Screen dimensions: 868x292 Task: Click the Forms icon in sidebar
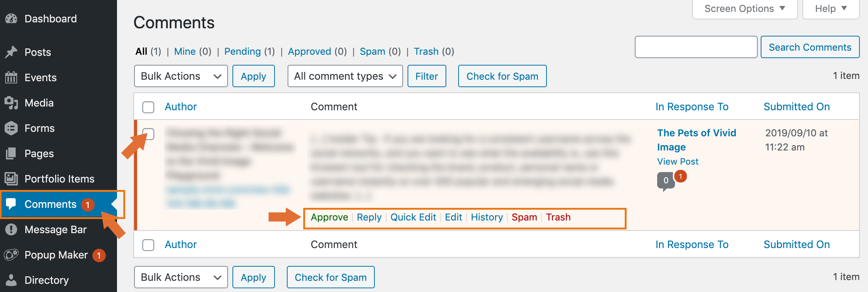pos(11,128)
